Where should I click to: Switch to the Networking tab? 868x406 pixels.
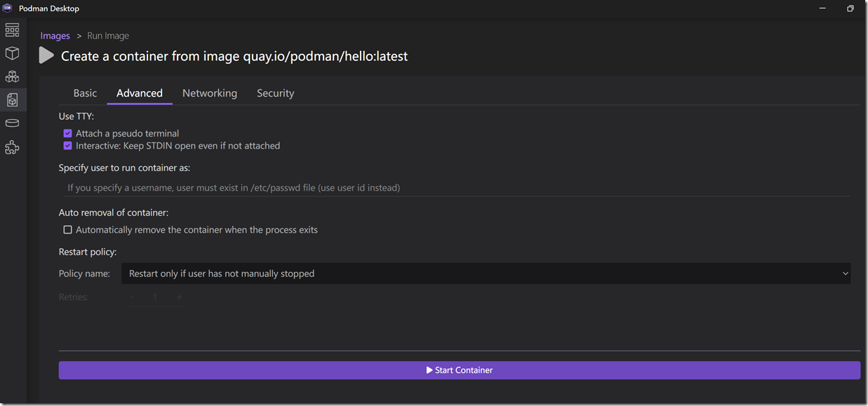coord(209,93)
